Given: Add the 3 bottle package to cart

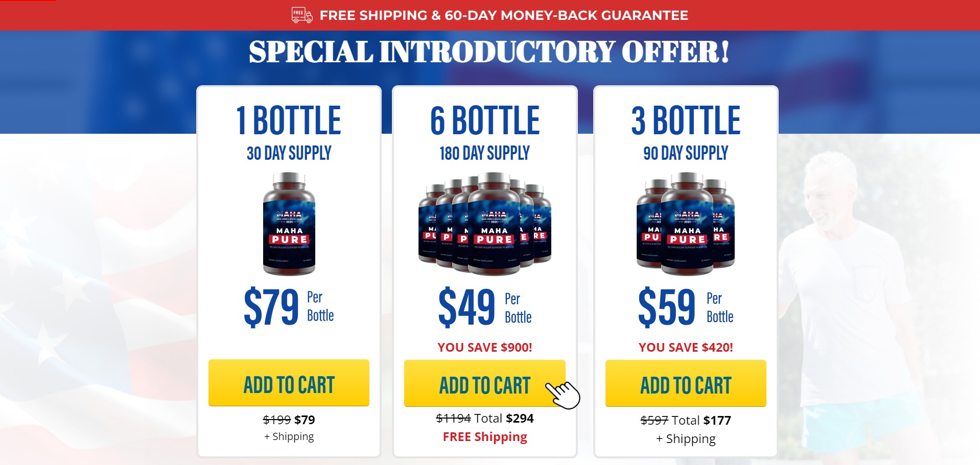Looking at the screenshot, I should click(686, 384).
